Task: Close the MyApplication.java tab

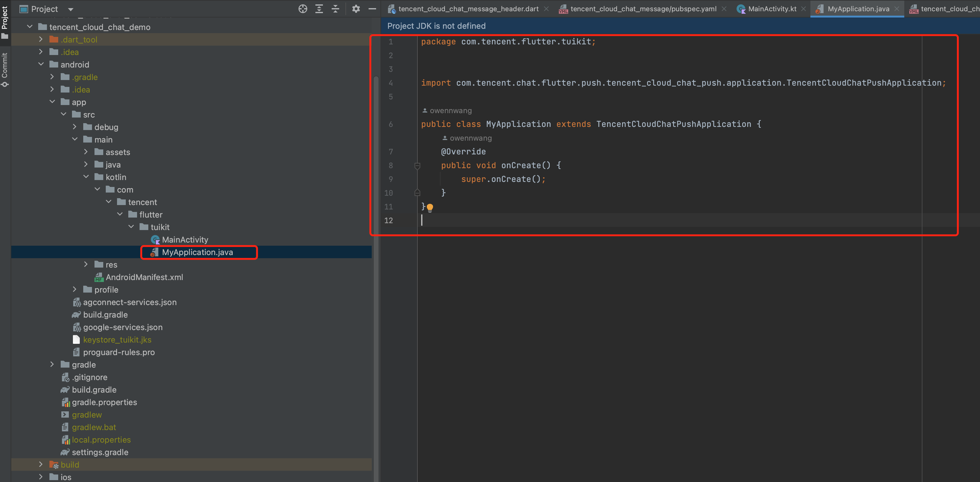Action: (x=897, y=9)
